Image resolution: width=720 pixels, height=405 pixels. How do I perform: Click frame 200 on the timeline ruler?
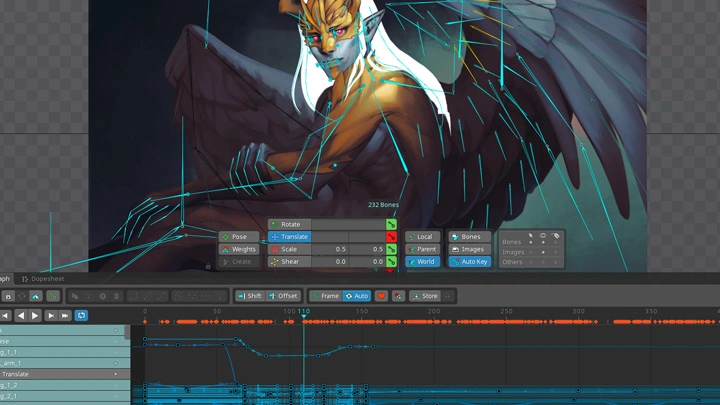coord(434,311)
